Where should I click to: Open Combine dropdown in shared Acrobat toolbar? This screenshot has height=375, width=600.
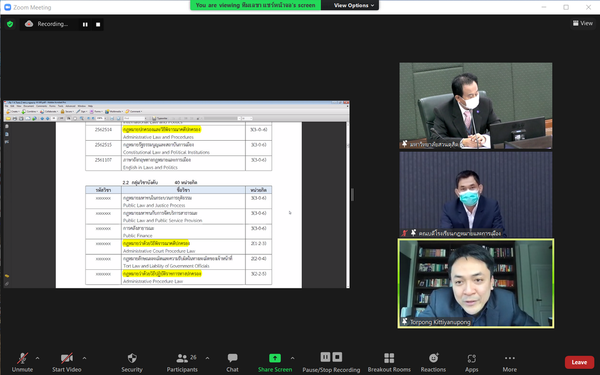tap(30, 111)
